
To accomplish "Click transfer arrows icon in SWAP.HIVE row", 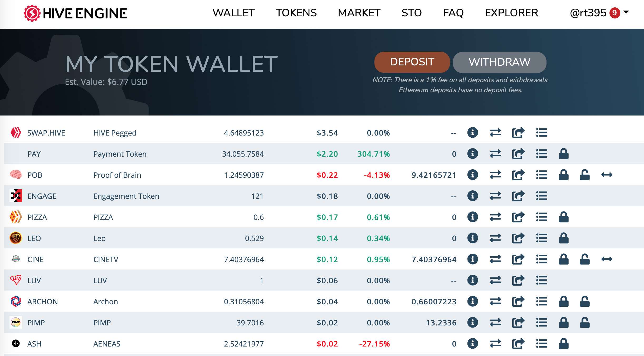I will pyautogui.click(x=495, y=133).
